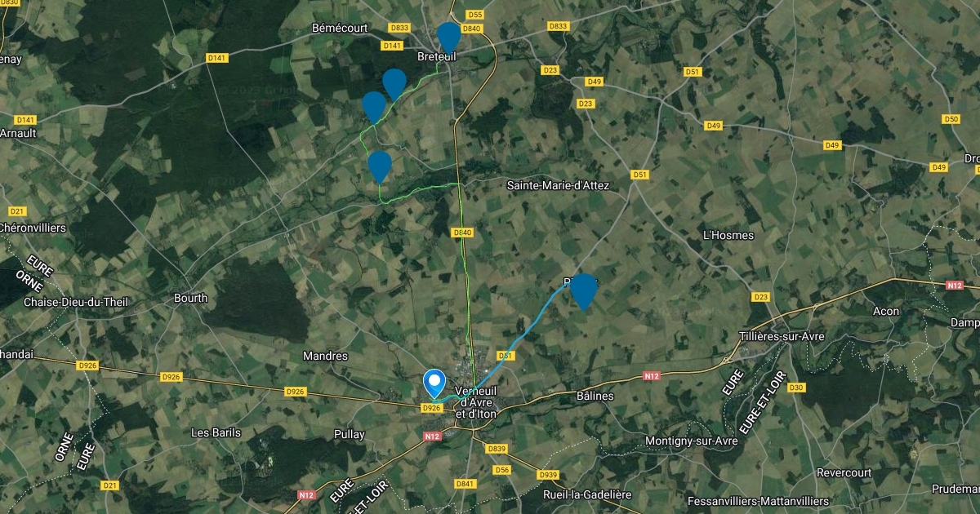
Task: Click the D939 road shield
Action: click(x=548, y=475)
